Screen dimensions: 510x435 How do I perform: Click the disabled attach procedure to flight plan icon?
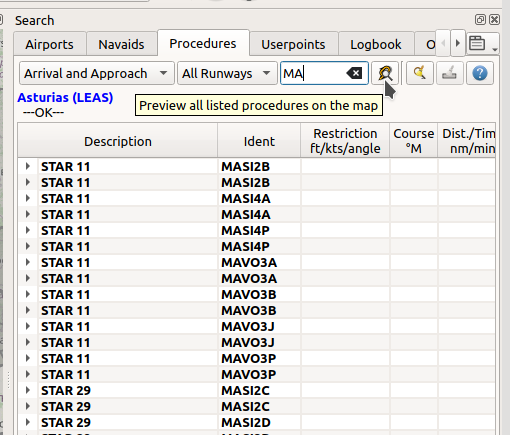tap(449, 73)
